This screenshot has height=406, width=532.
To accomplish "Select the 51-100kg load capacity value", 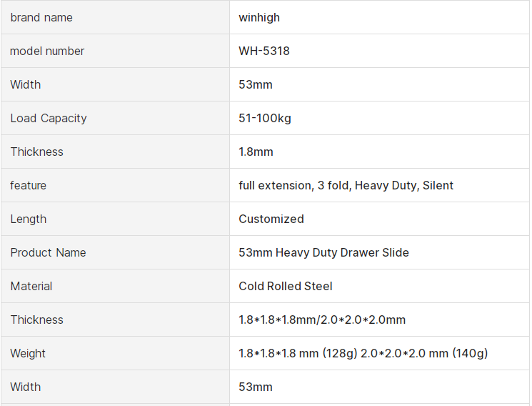I will 265,118.
